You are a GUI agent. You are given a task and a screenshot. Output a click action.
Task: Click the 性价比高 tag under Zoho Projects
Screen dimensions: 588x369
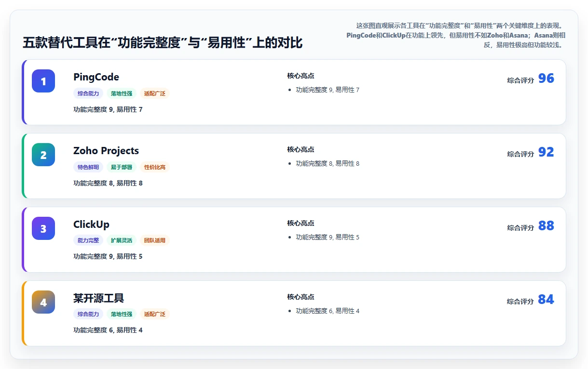click(155, 167)
